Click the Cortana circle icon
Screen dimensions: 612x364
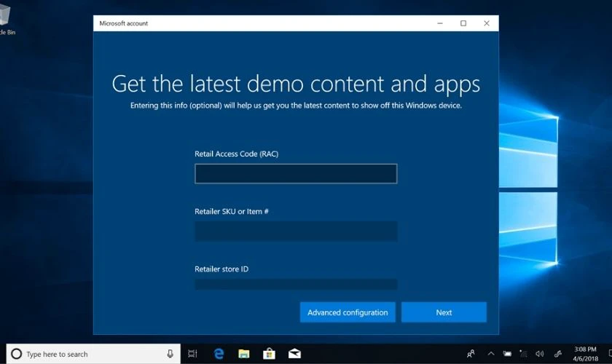(x=16, y=354)
